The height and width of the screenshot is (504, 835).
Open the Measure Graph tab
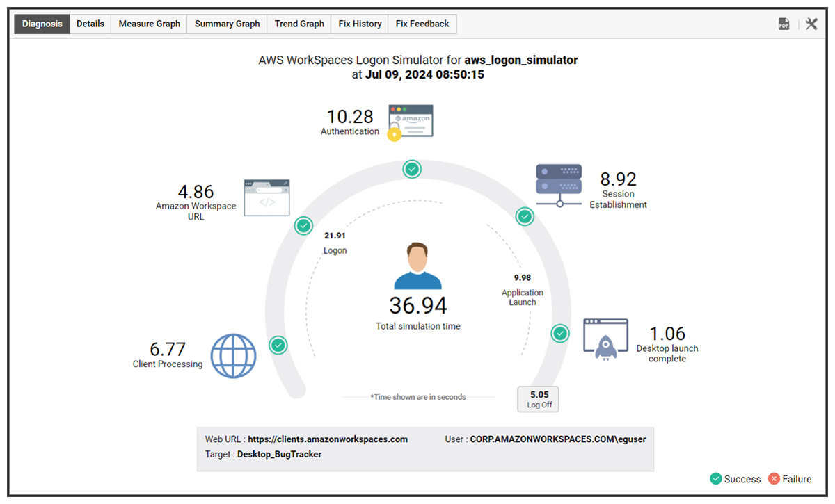point(149,24)
